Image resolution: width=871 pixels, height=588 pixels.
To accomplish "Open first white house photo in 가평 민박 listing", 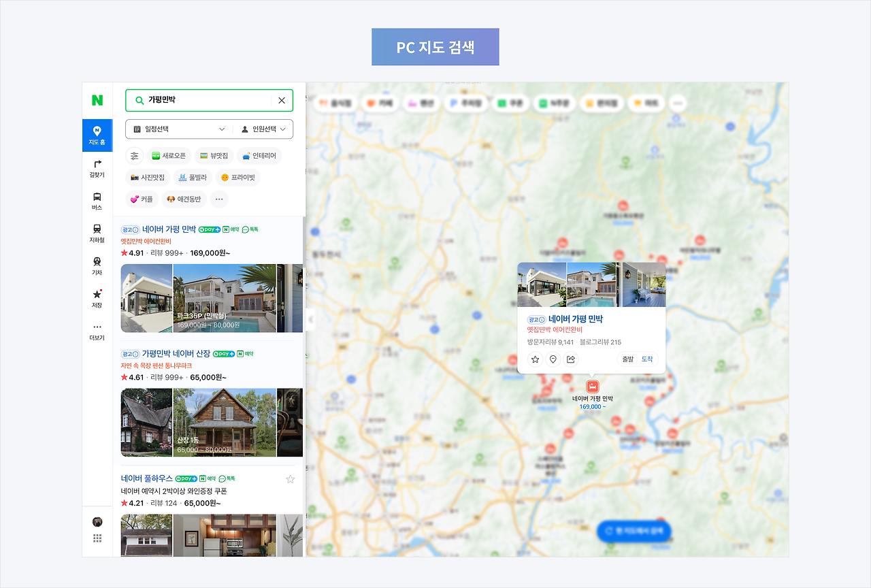I will (146, 298).
